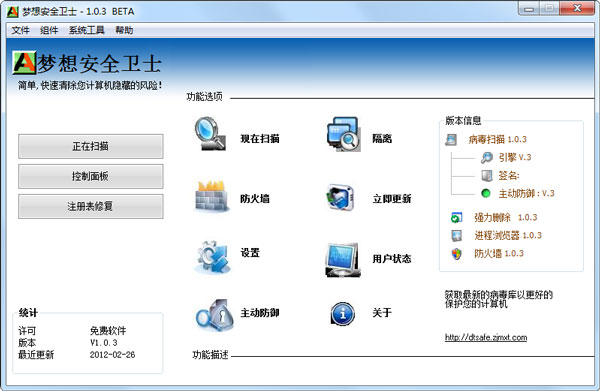Click the 隔离 label
Viewport: 600px width, 391px height.
pos(382,138)
